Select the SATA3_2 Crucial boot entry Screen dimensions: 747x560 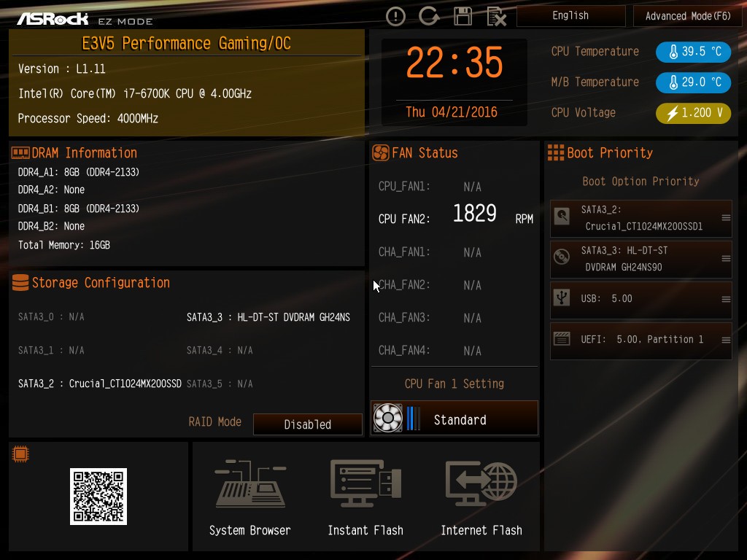[640, 218]
